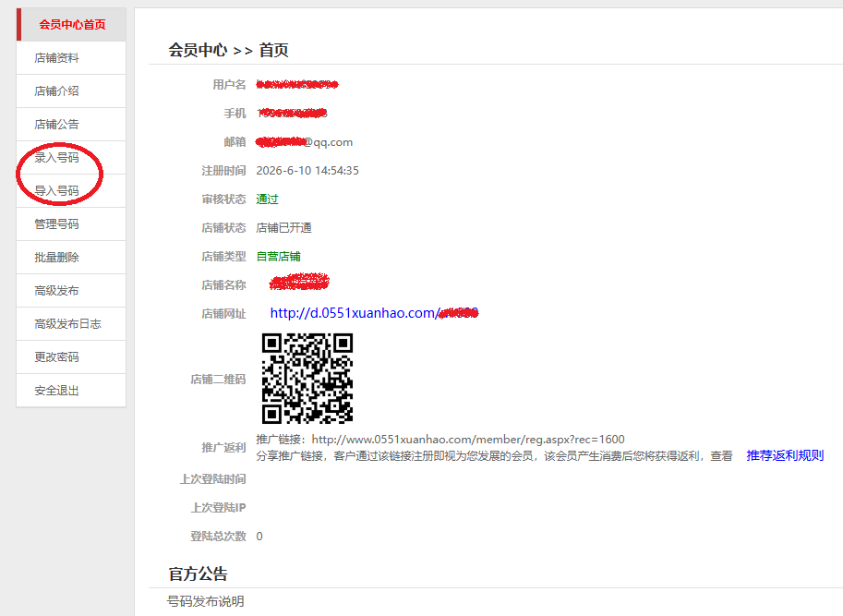Image resolution: width=843 pixels, height=616 pixels.
Task: Click the 审核状态 value 通过
Action: click(267, 199)
